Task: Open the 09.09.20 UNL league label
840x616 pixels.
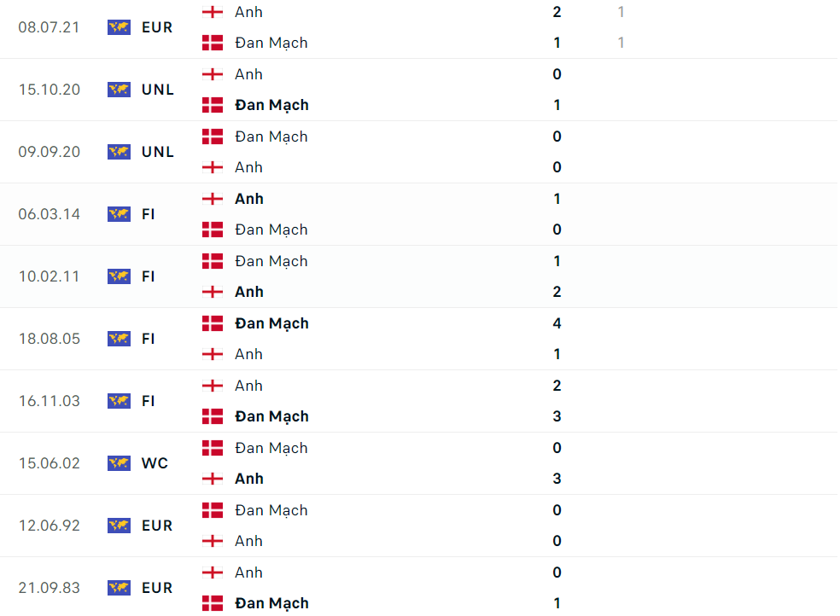Action: point(158,152)
